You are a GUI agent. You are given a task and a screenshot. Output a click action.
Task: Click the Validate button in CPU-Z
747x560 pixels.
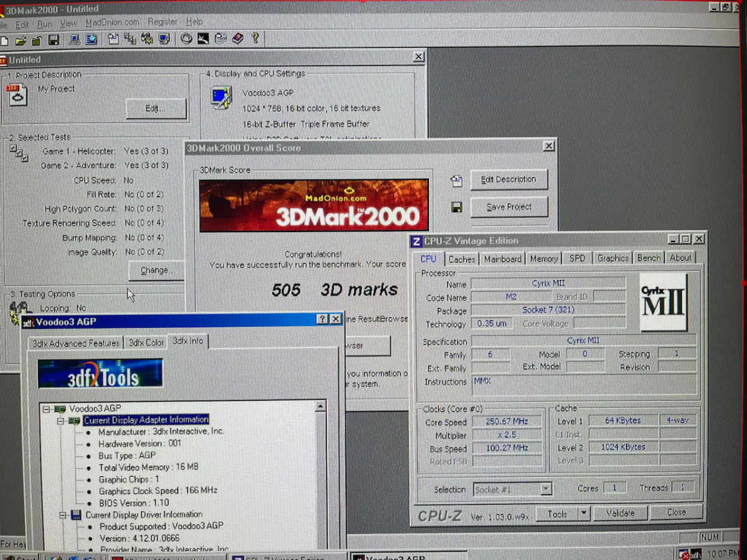(x=619, y=513)
